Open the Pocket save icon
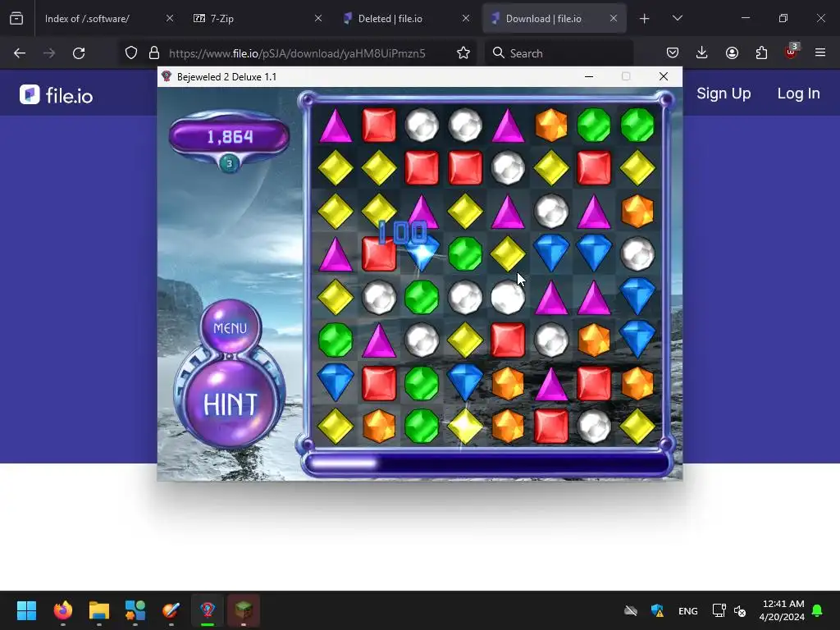Screen dimensions: 840x630 click(673, 52)
